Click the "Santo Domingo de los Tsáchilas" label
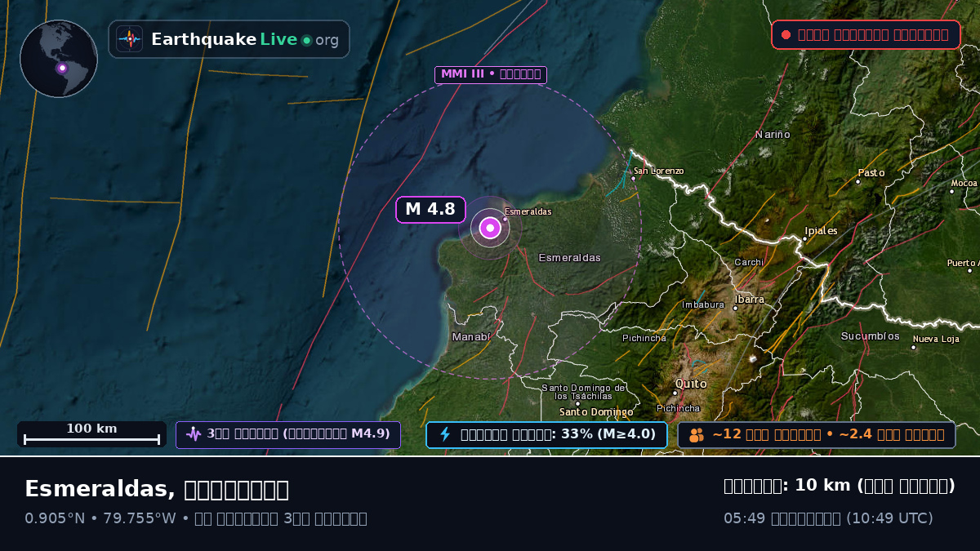The height and width of the screenshot is (551, 980). (584, 392)
